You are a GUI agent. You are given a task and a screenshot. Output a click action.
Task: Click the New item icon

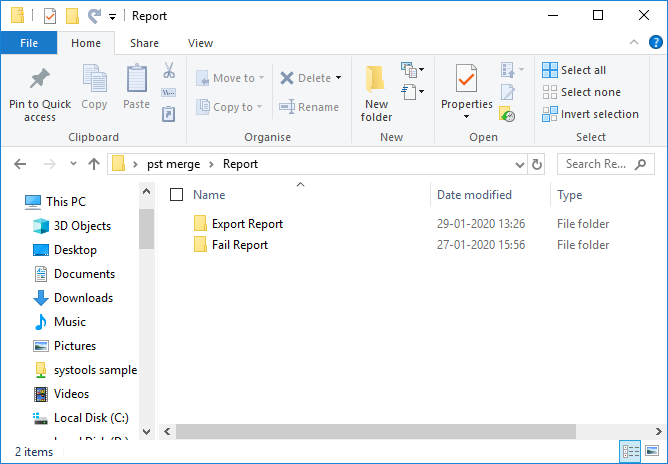[x=409, y=70]
